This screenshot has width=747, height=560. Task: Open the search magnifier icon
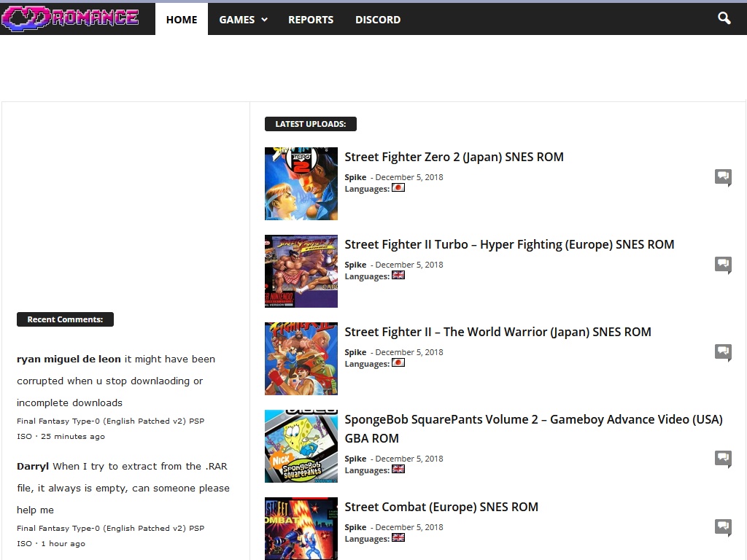(x=724, y=18)
